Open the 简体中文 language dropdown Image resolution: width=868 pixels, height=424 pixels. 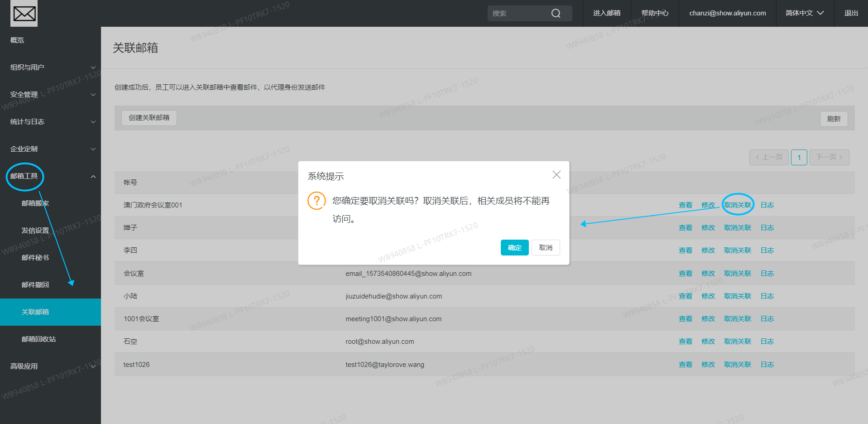(805, 13)
